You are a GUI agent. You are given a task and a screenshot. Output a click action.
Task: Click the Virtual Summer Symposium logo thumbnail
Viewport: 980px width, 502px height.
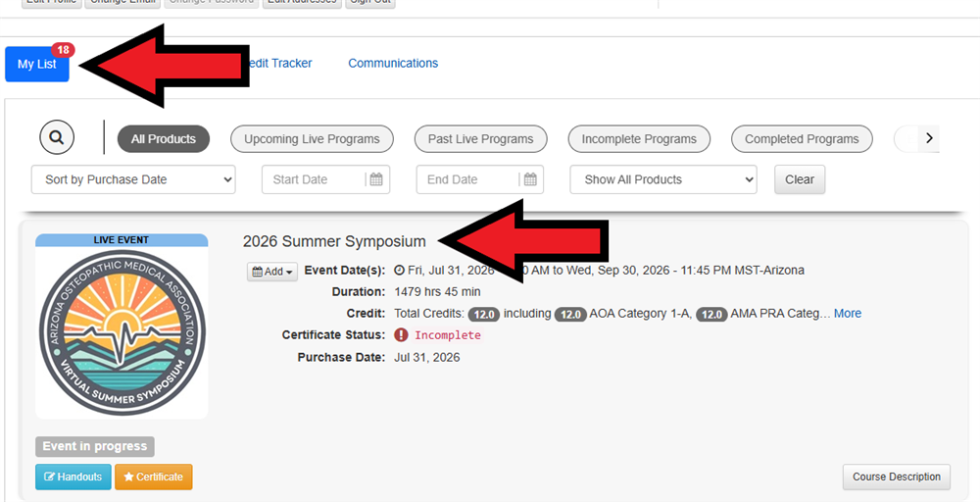[x=122, y=332]
